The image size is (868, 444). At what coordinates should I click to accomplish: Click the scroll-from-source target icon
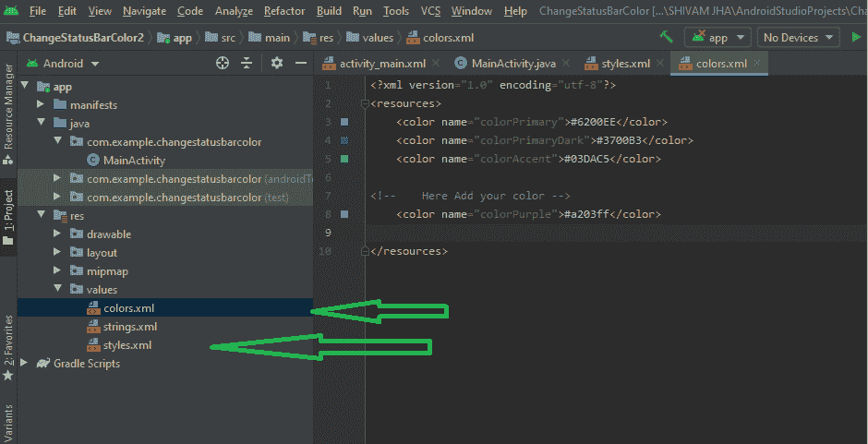click(x=222, y=64)
